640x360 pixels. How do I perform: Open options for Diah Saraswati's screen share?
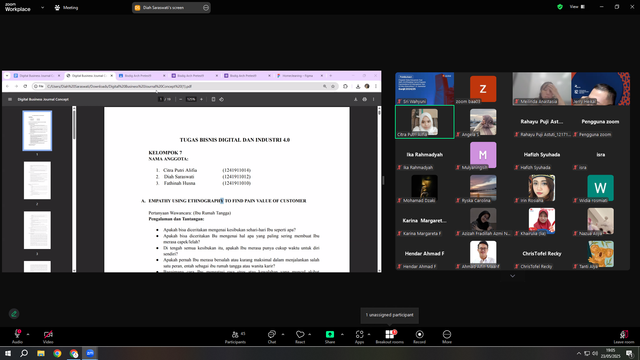pyautogui.click(x=206, y=7)
